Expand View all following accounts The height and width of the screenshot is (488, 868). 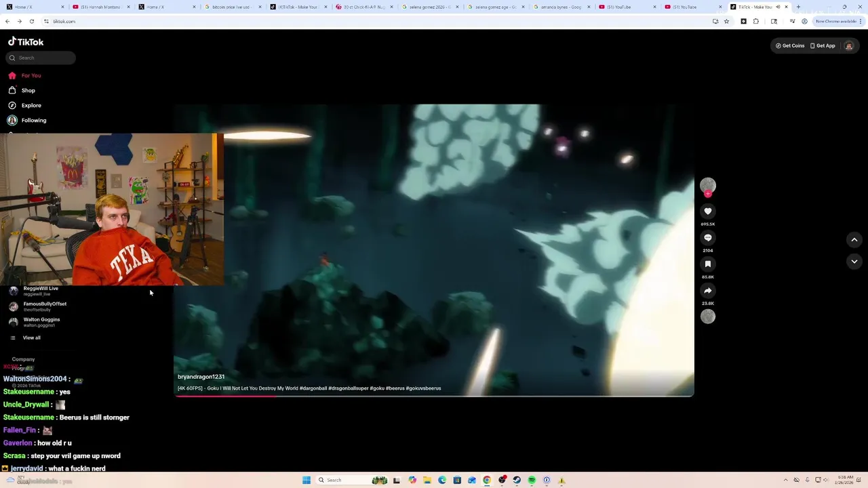click(x=26, y=338)
